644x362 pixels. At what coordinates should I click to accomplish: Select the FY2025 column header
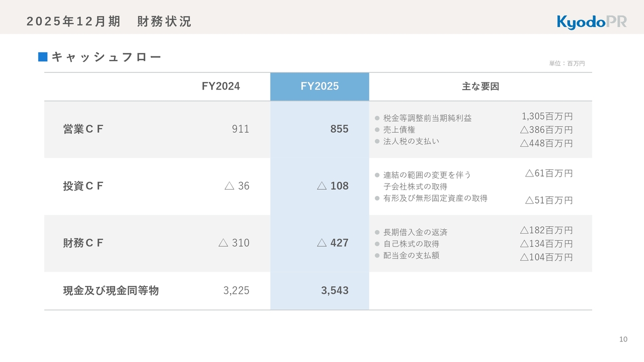tap(319, 86)
